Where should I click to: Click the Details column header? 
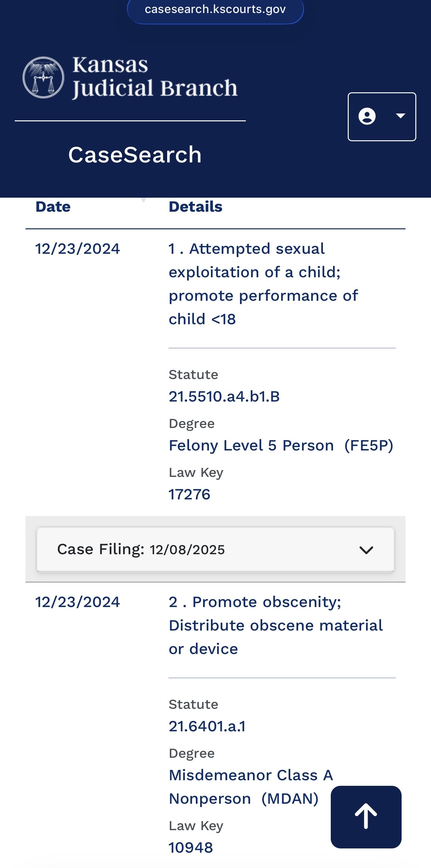(x=195, y=206)
